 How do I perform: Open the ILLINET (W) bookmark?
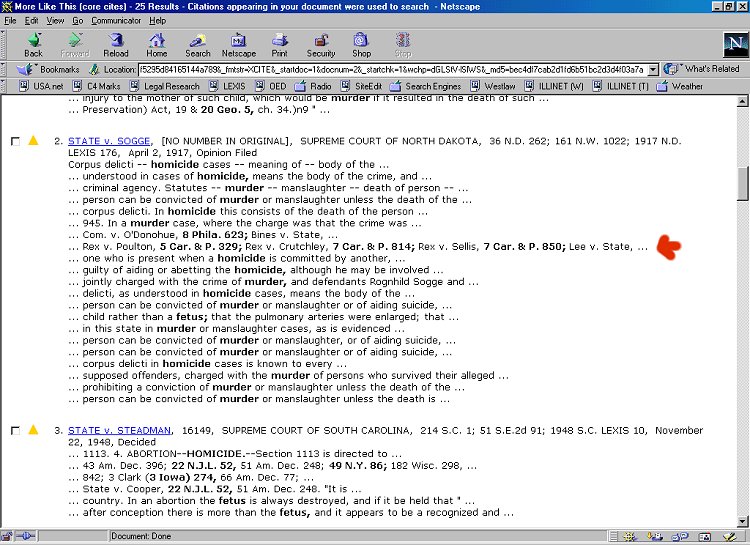(x=554, y=86)
